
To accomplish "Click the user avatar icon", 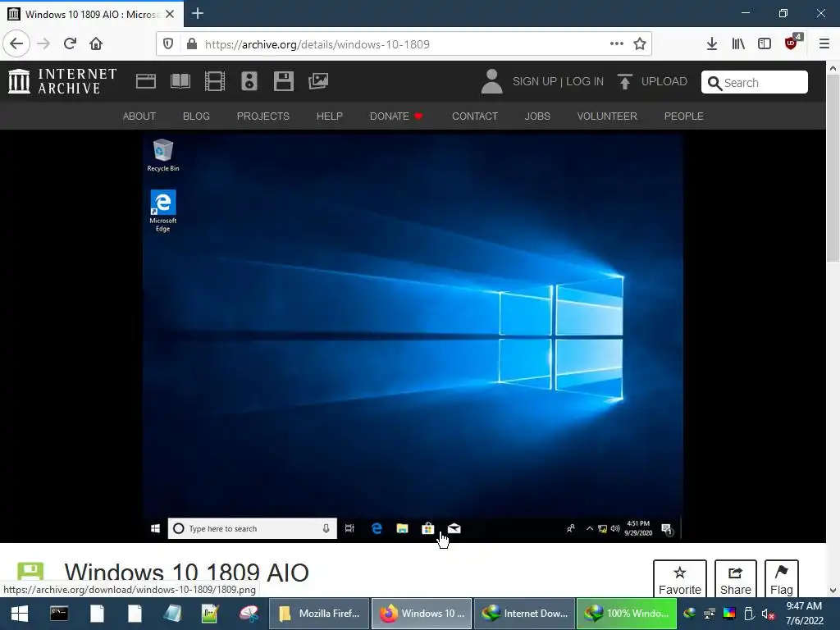I will pyautogui.click(x=492, y=81).
